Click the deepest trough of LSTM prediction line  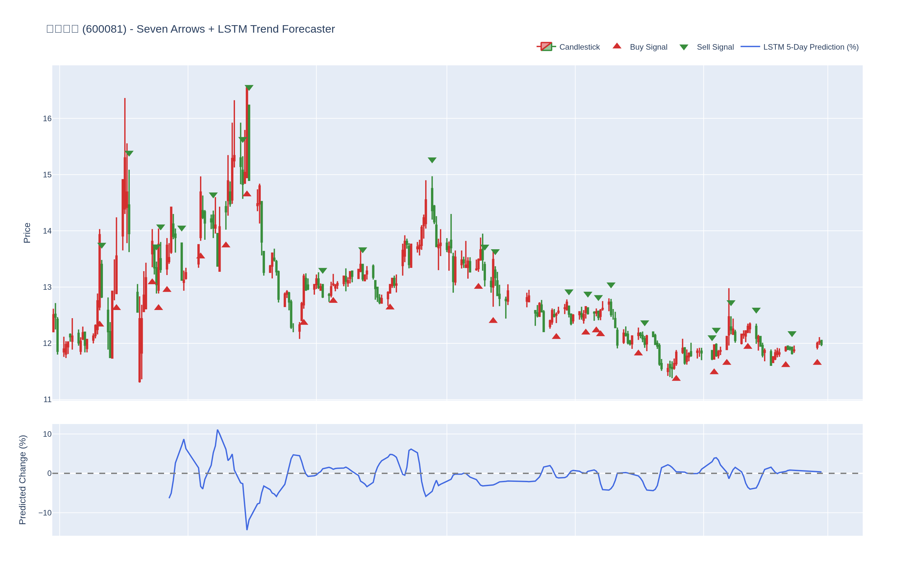point(247,530)
